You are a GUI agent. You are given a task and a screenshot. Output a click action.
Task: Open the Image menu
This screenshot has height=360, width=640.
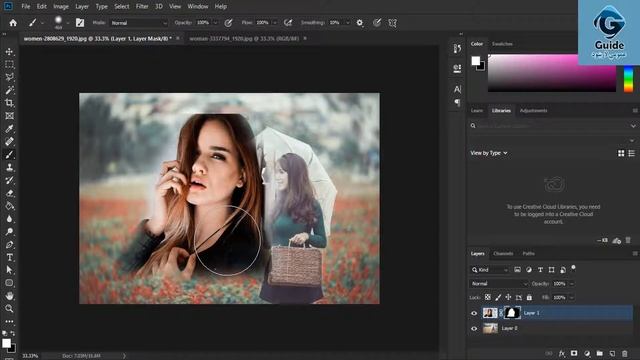point(61,7)
